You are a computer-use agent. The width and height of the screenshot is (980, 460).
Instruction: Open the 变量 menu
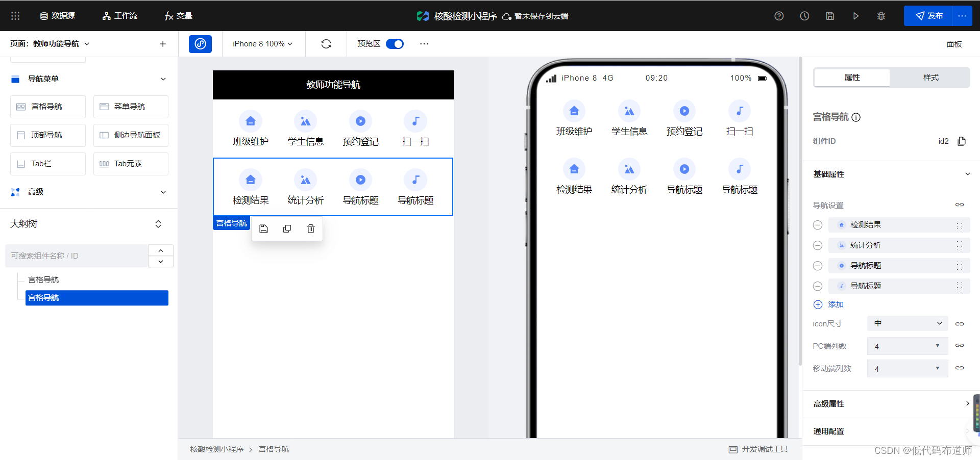[178, 16]
